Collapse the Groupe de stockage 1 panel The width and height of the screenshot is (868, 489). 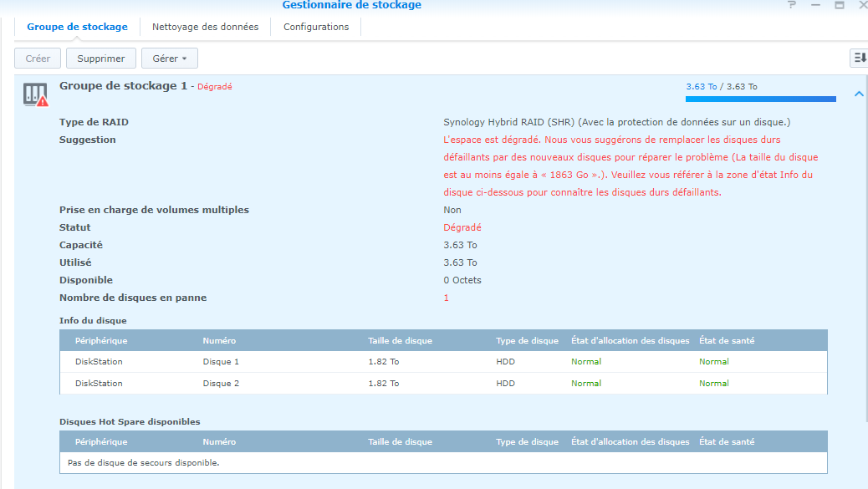click(x=859, y=94)
